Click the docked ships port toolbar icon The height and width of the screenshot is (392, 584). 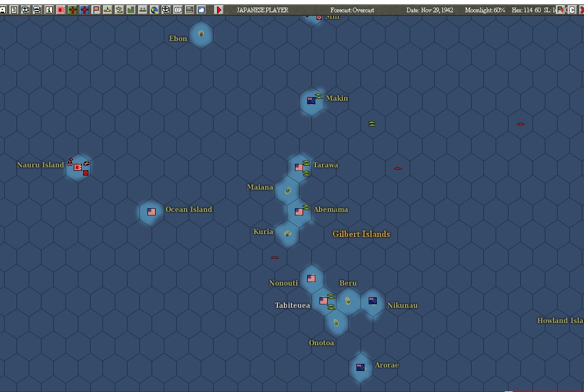[143, 10]
